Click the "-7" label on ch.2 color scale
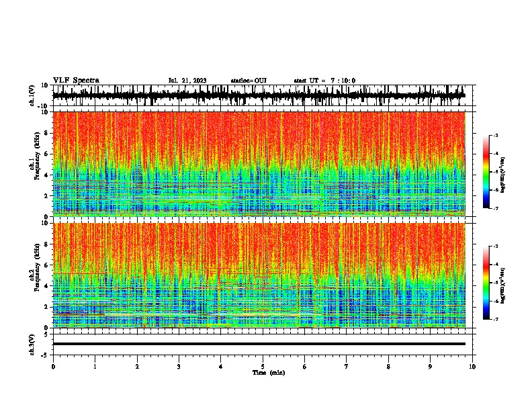 pyautogui.click(x=495, y=320)
